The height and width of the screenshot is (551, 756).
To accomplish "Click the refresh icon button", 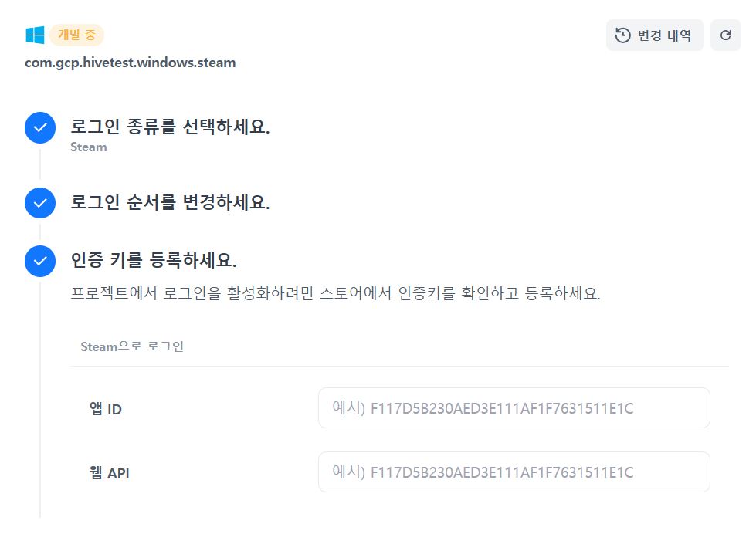I will 725,35.
